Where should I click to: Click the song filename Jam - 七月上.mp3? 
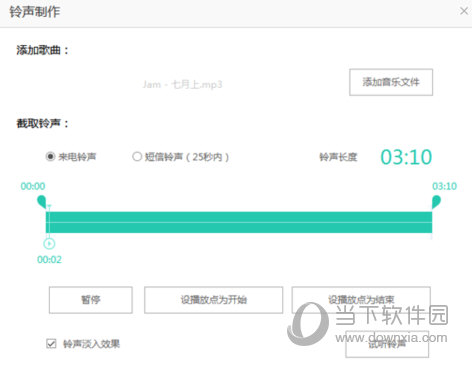[x=182, y=84]
